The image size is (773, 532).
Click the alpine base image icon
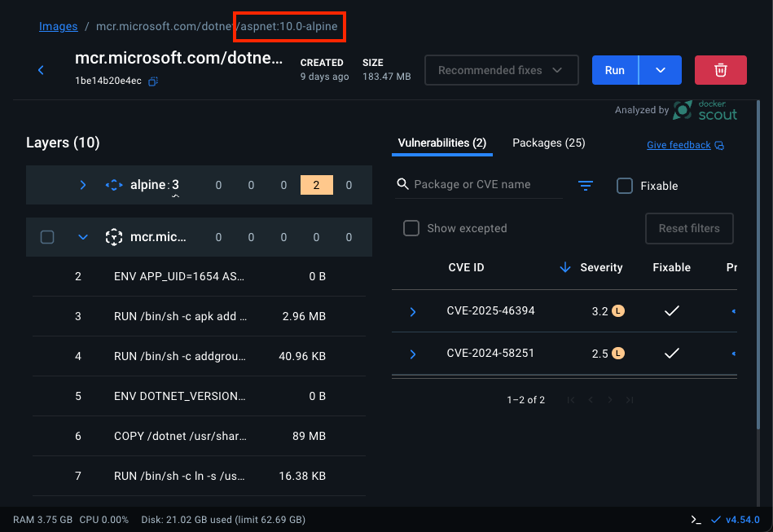click(x=114, y=185)
